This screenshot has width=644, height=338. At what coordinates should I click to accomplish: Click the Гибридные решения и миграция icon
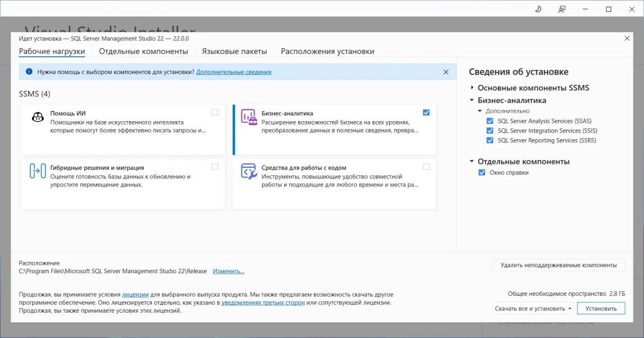[38, 171]
